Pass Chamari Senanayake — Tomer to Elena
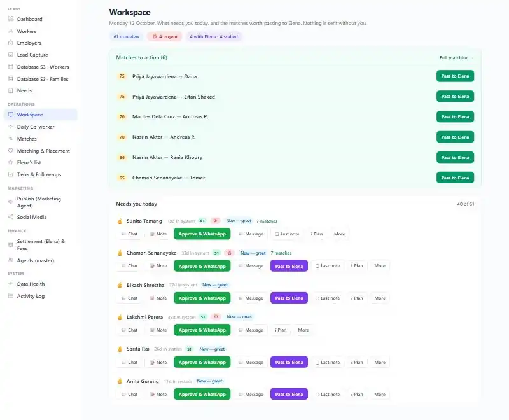Image resolution: width=509 pixels, height=420 pixels. (x=455, y=178)
